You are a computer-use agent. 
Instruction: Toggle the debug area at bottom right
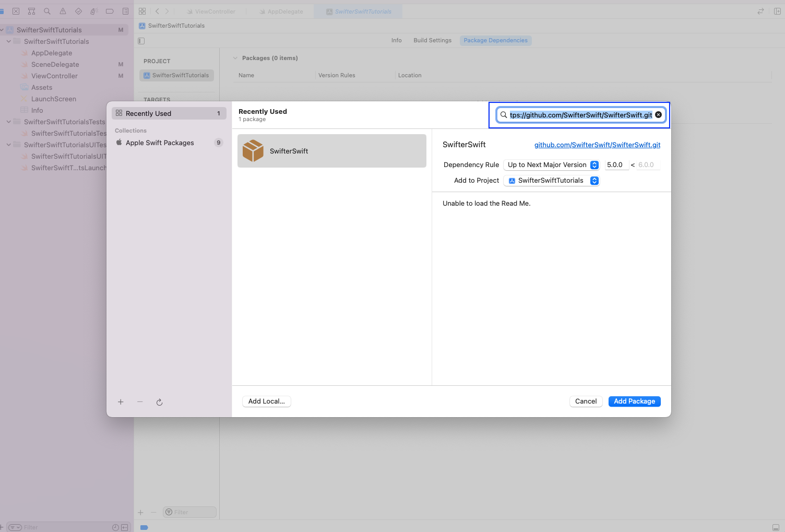776,527
